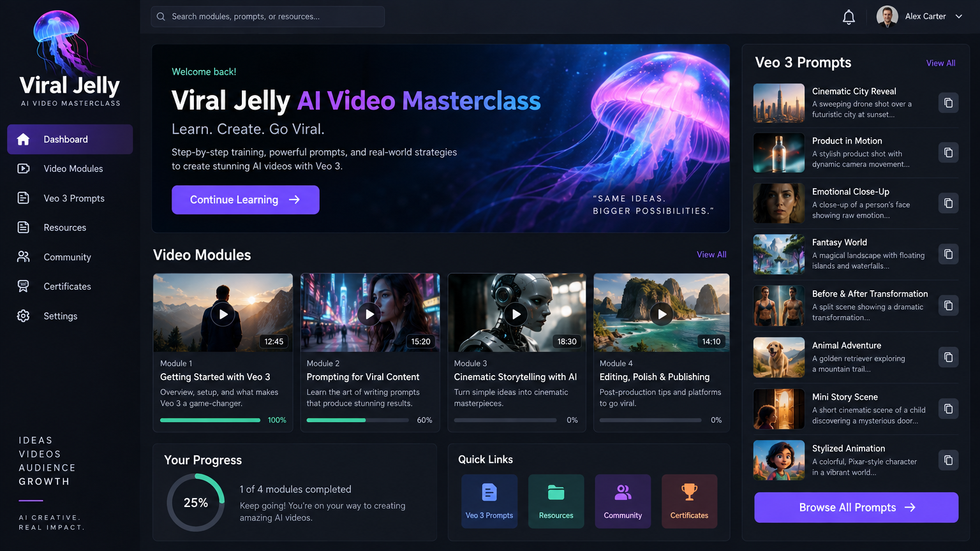Copy the Mini Story Scene prompt
This screenshot has height=551, width=980.
tap(948, 409)
